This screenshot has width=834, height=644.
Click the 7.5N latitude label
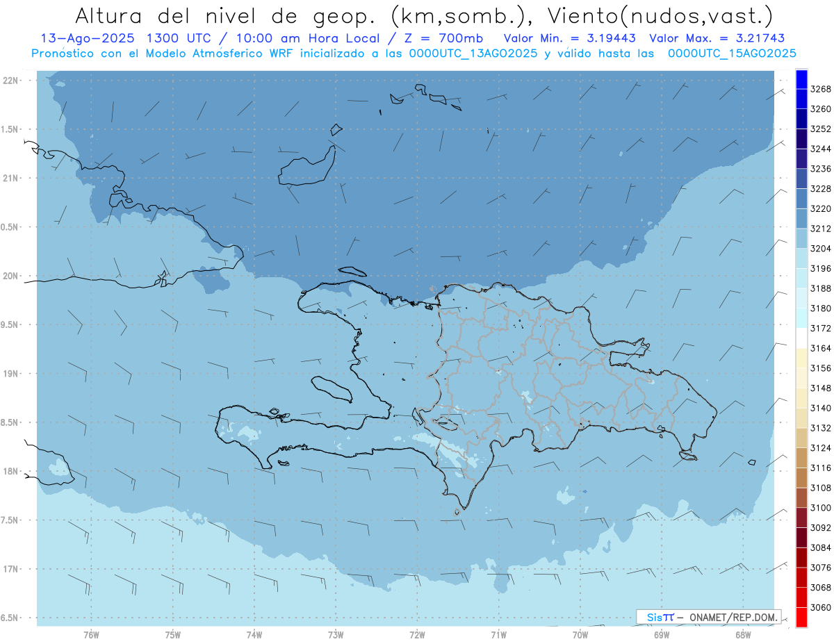pyautogui.click(x=10, y=520)
